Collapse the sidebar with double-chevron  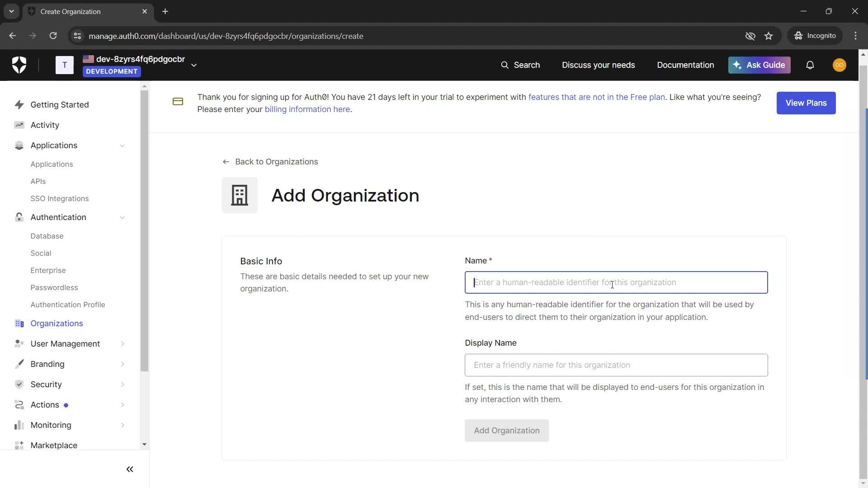130,469
